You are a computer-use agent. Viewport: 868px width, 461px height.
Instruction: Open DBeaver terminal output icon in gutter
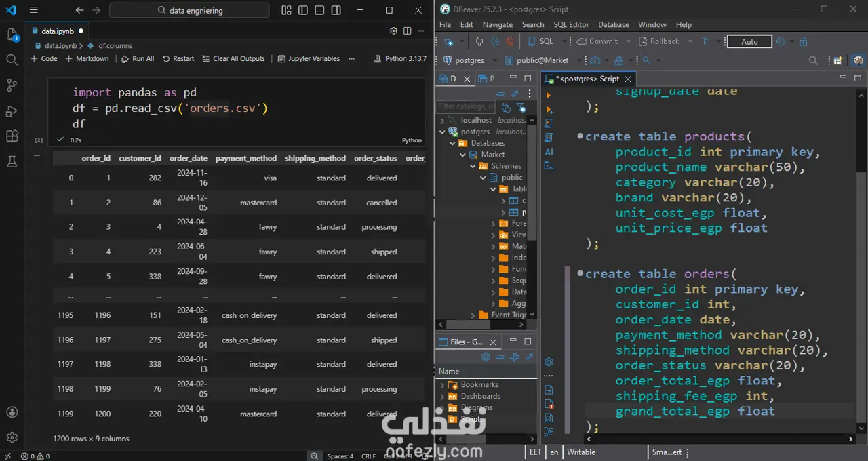549,165
